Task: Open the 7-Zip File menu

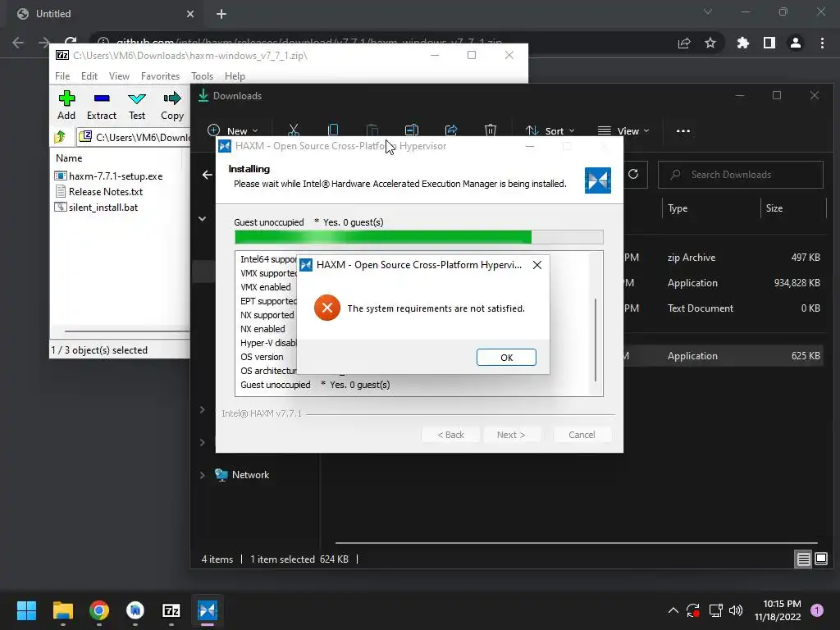Action: click(x=62, y=76)
